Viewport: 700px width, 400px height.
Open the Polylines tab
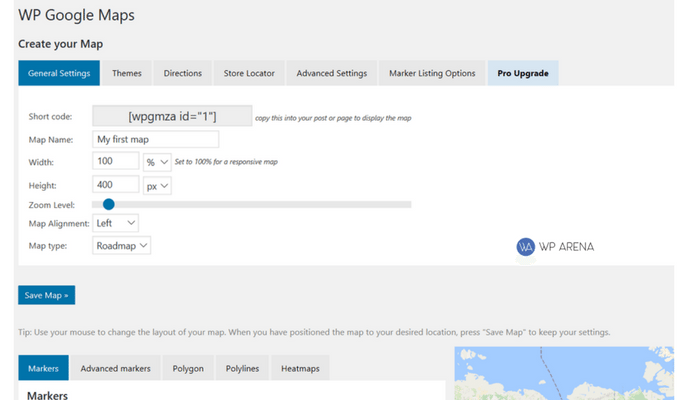[x=242, y=368]
